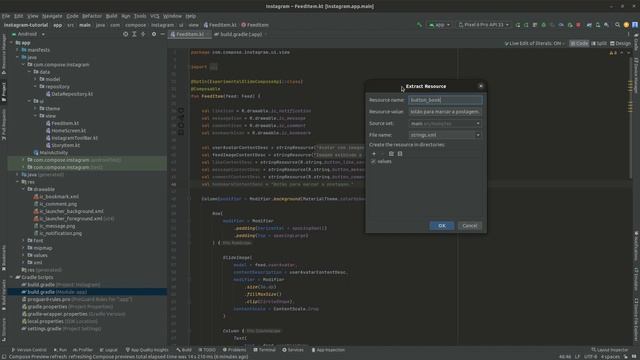Open the Logcat tool window
Image resolution: width=640 pixels, height=360 pixels.
coord(108,350)
